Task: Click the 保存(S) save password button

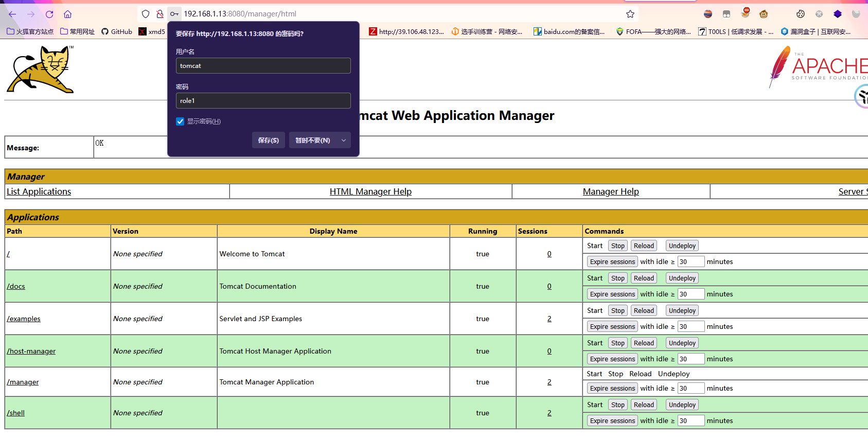Action: [x=269, y=140]
